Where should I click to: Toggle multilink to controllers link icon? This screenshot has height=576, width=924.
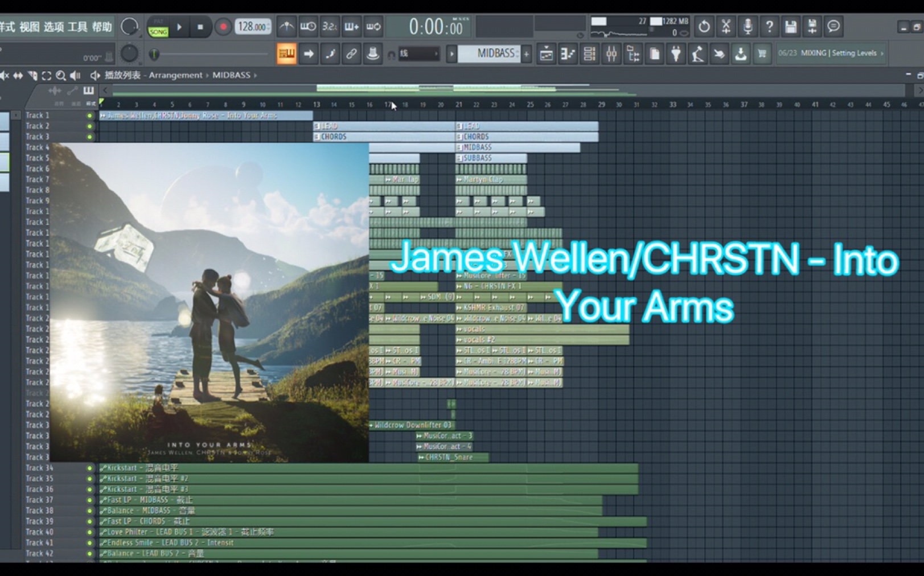pos(352,54)
